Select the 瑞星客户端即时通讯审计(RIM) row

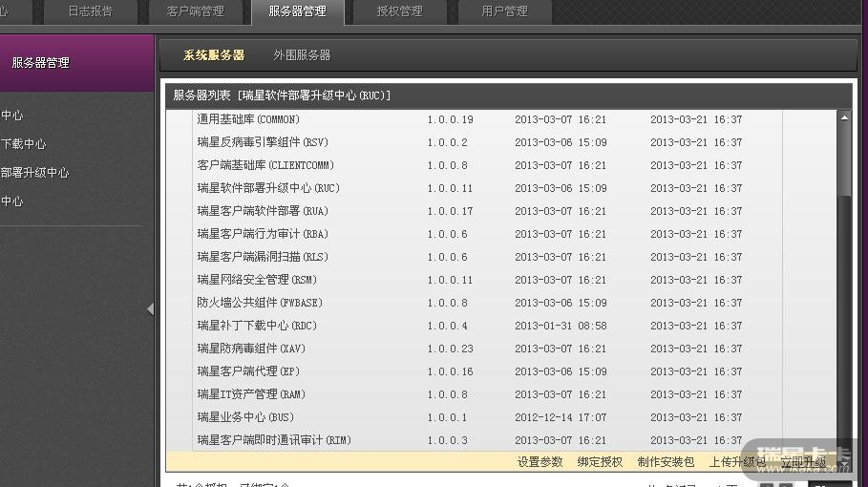(487, 440)
